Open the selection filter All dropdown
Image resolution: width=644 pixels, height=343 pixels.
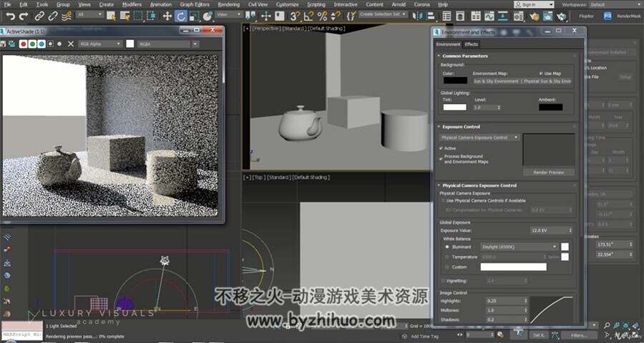[x=89, y=14]
